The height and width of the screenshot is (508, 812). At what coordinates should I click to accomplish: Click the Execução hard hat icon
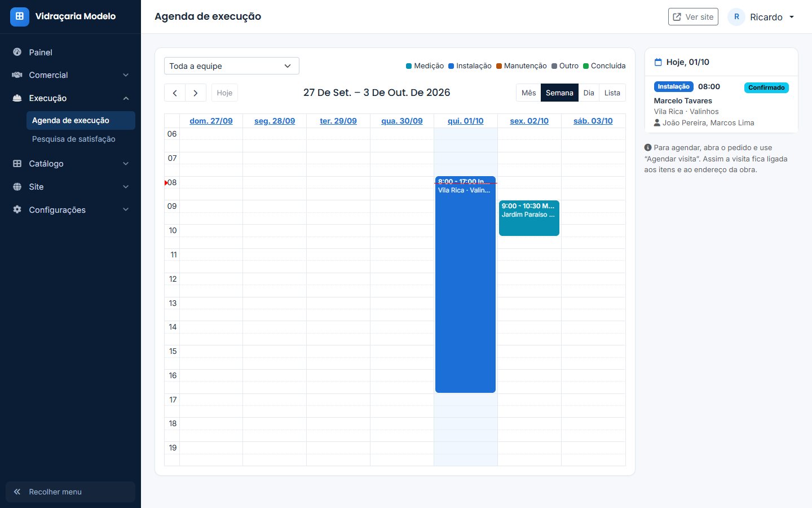17,98
